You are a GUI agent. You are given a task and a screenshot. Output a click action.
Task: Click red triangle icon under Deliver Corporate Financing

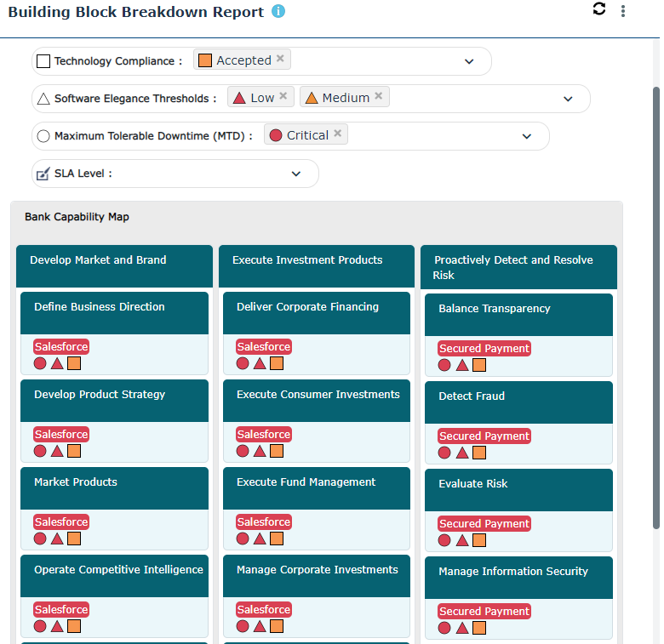(x=260, y=363)
